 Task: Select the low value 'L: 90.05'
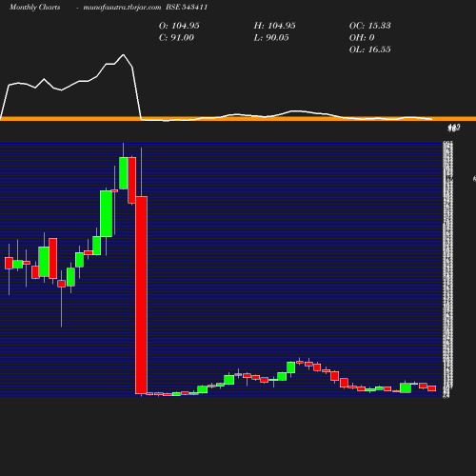(271, 38)
